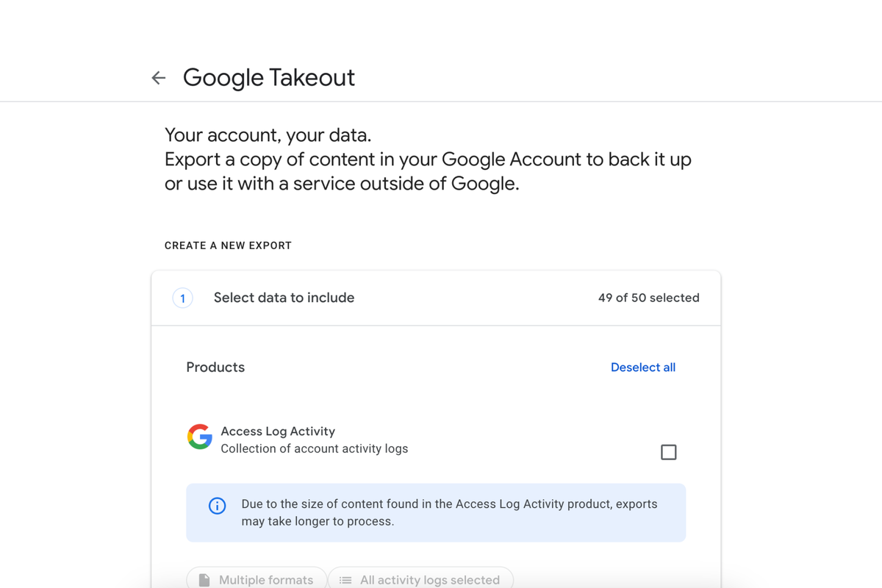Click the Google Takeout title

269,77
